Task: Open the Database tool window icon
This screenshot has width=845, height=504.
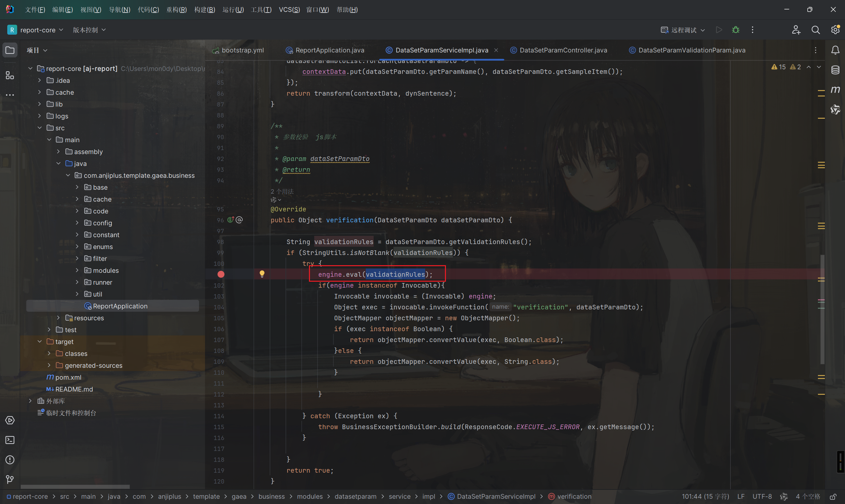Action: pos(835,70)
